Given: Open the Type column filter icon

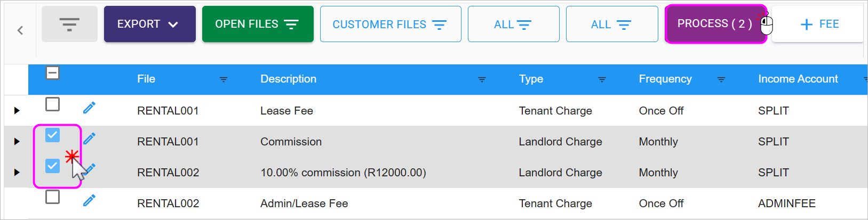Looking at the screenshot, I should click(602, 79).
